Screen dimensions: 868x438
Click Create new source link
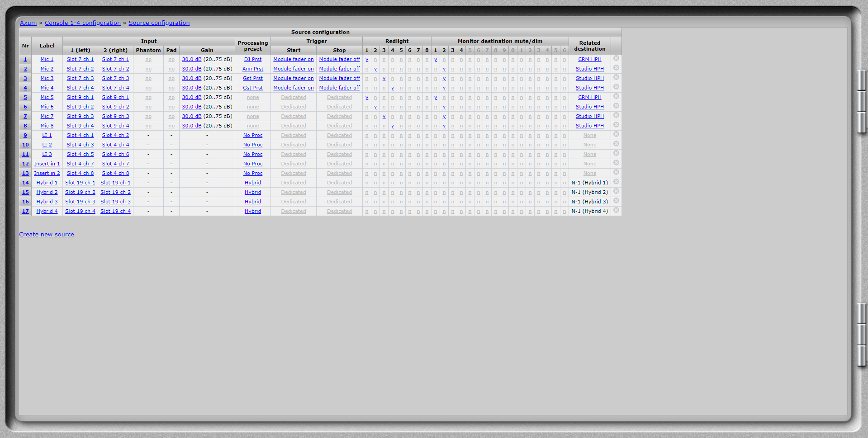[47, 235]
